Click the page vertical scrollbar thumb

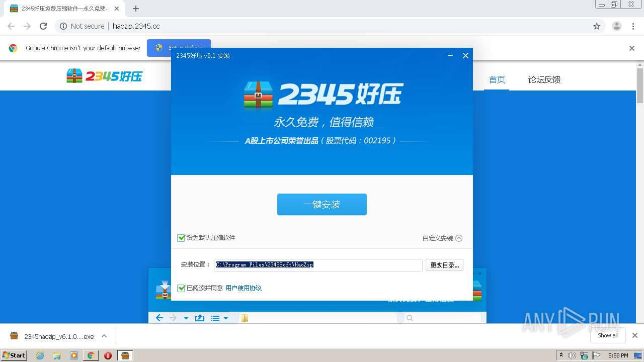(x=640, y=85)
